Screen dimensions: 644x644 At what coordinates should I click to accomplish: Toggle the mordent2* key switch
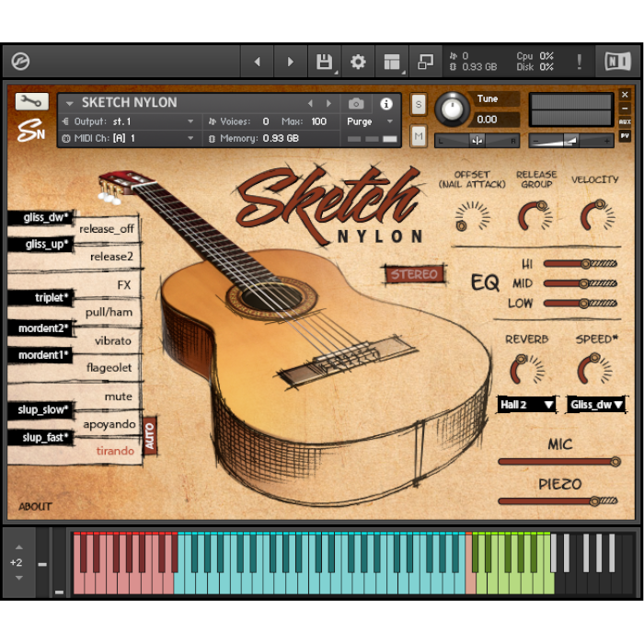point(40,328)
